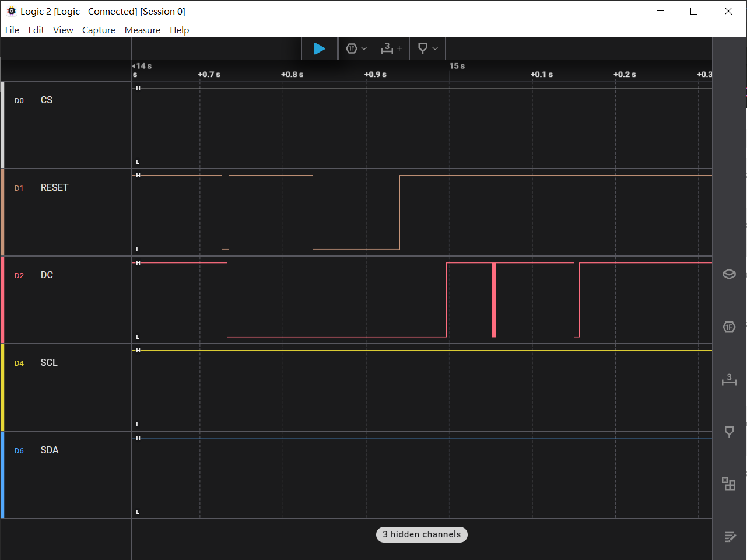
Task: Click the analyzer hexagon icon in top toolbar
Action: [x=352, y=48]
